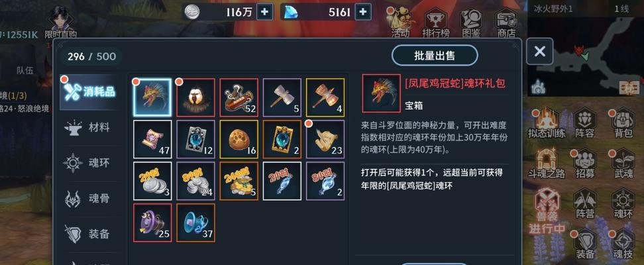Open the 活动 events icon
Viewport: 644px width, 265px height.
[x=400, y=23]
